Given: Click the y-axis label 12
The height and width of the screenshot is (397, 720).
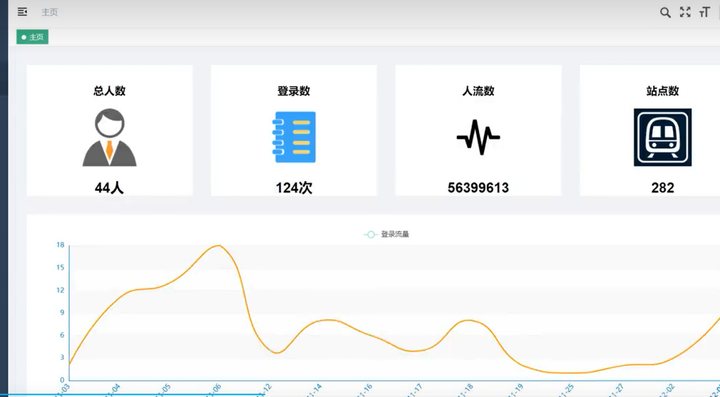Looking at the screenshot, I should (x=61, y=290).
